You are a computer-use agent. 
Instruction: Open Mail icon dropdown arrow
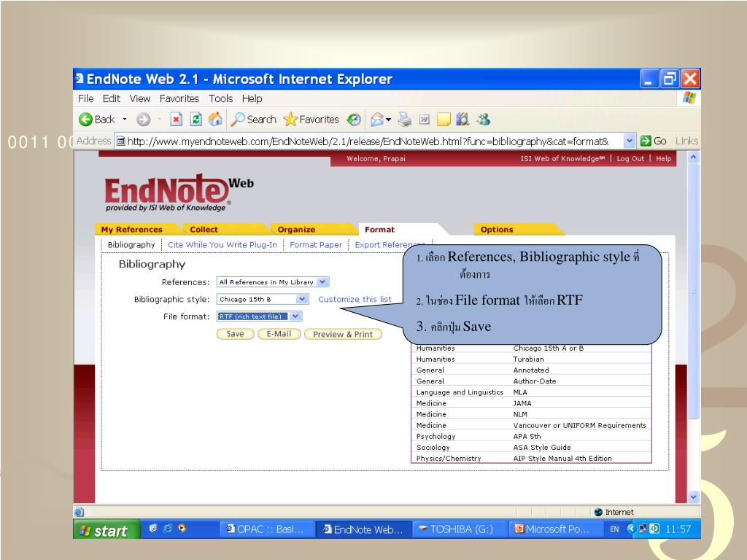click(389, 119)
